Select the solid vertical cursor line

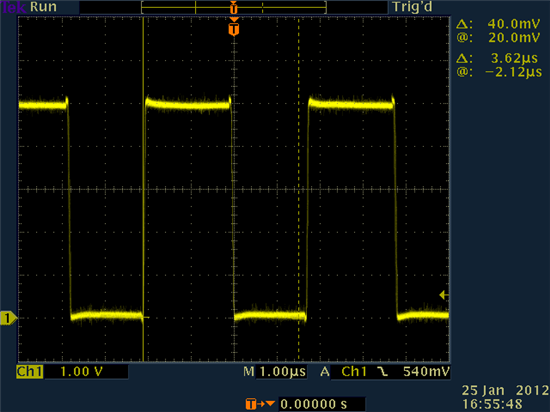143,189
